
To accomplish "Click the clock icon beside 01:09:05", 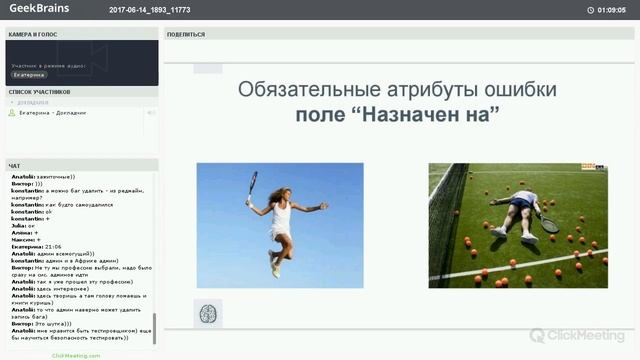I will 590,10.
